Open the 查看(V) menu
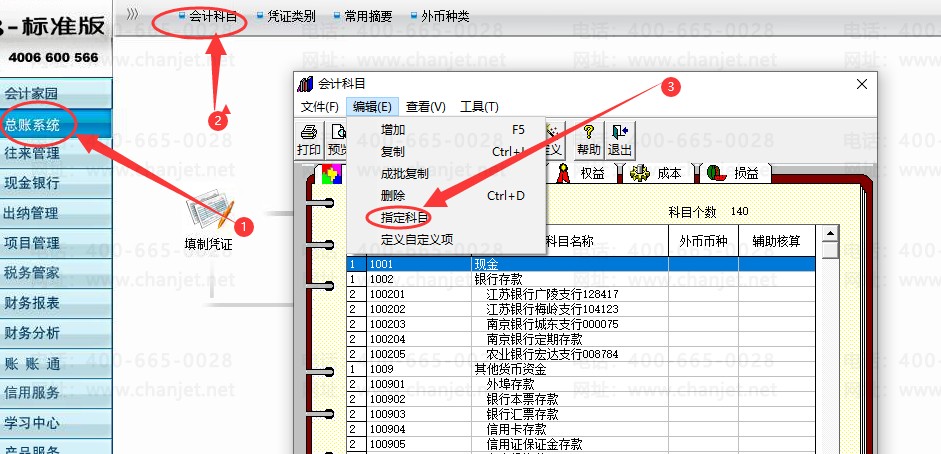Viewport: 941px width, 454px height. coord(425,107)
